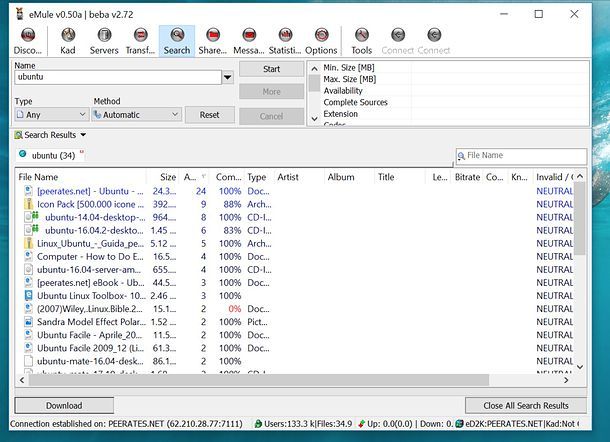Click the greyed More button
The image size is (610, 442).
pyautogui.click(x=272, y=92)
